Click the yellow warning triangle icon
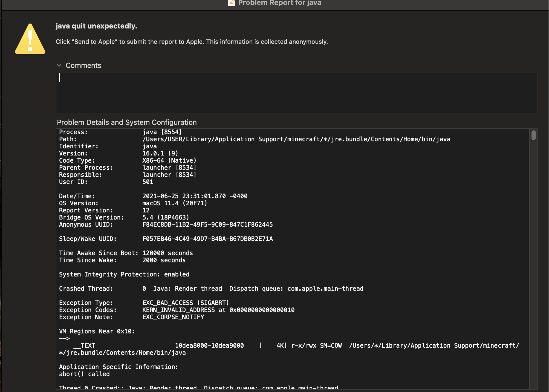 [30, 41]
